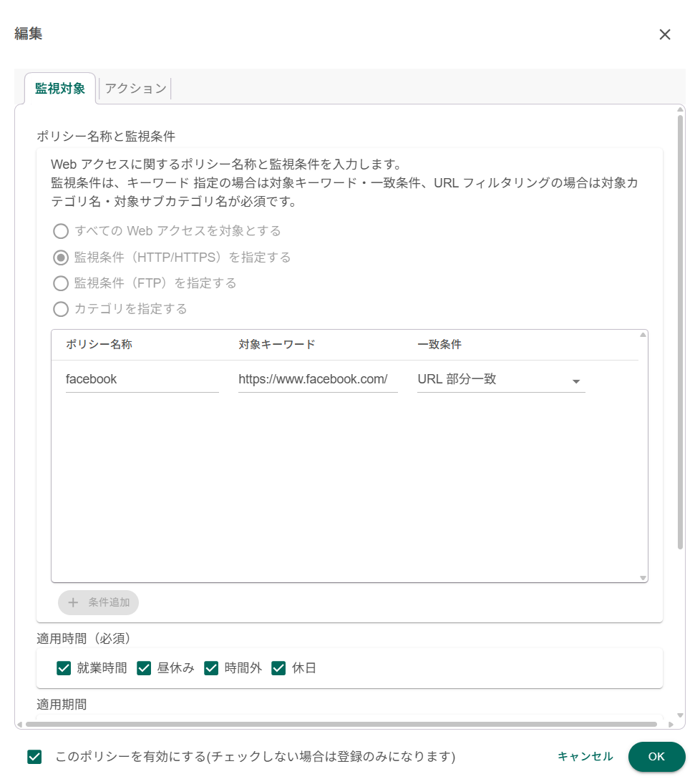Screen dimensions: 700x784
Task: Open the 一致条件 dropdown arrow
Action: click(x=576, y=381)
